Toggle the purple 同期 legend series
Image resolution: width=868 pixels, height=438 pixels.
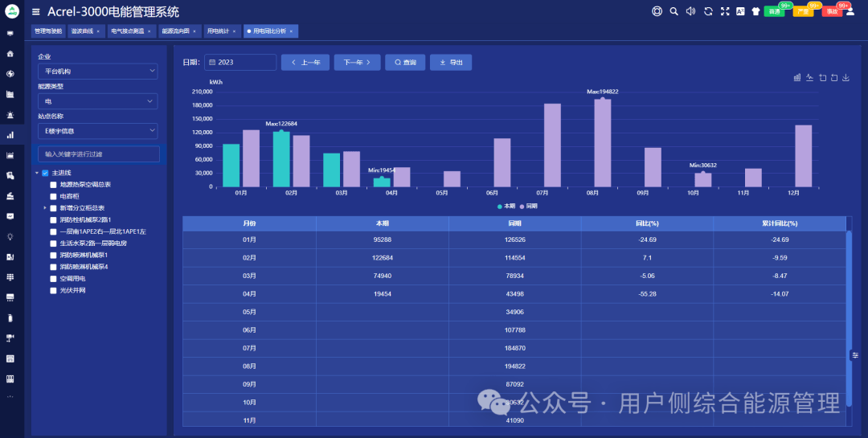click(528, 206)
